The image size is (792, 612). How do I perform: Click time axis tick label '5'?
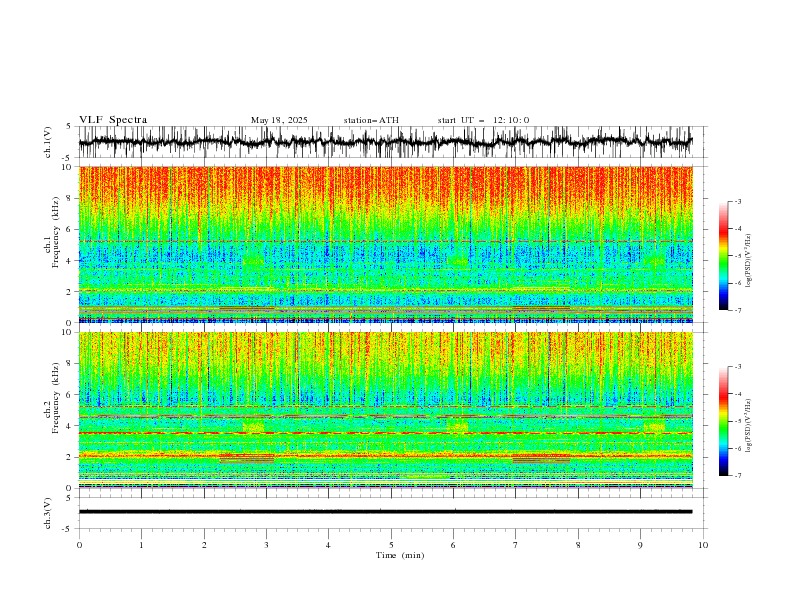(x=391, y=545)
